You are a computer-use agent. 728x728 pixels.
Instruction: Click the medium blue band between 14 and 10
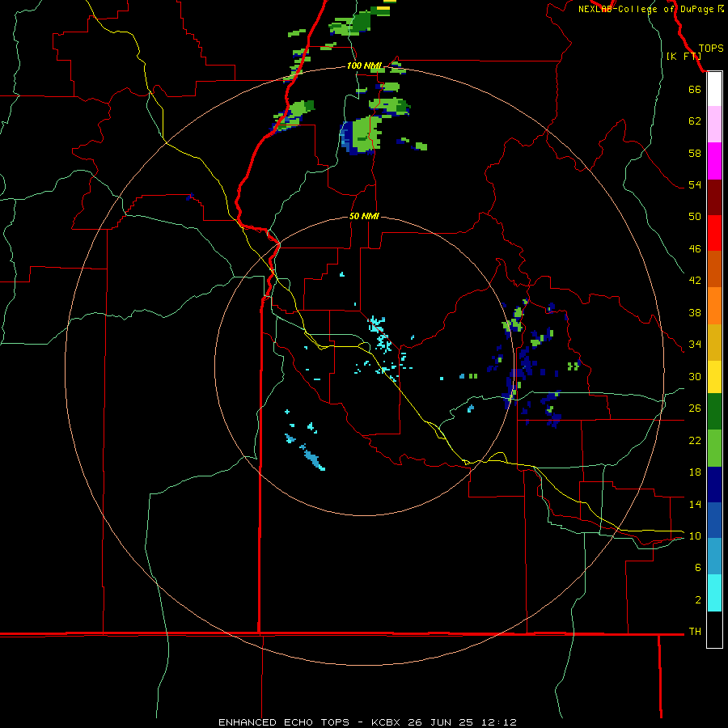tap(714, 520)
